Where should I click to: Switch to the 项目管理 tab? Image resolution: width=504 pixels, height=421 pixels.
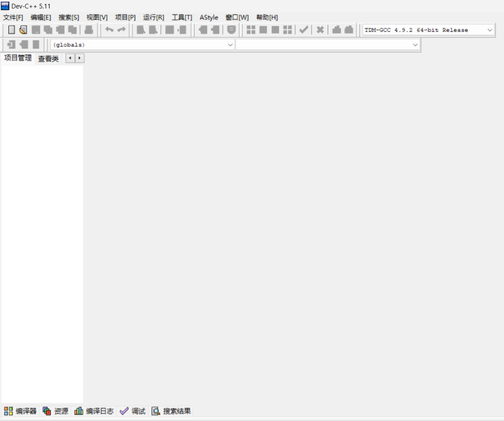pyautogui.click(x=18, y=58)
